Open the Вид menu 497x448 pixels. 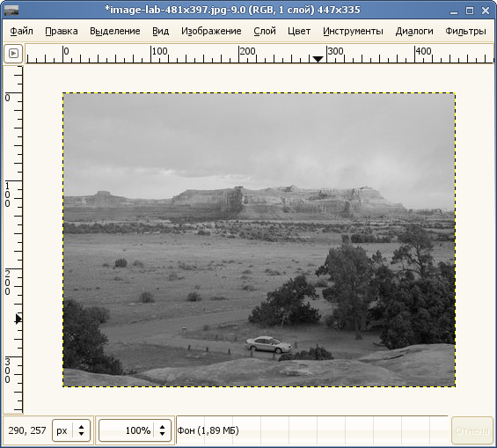(160, 31)
